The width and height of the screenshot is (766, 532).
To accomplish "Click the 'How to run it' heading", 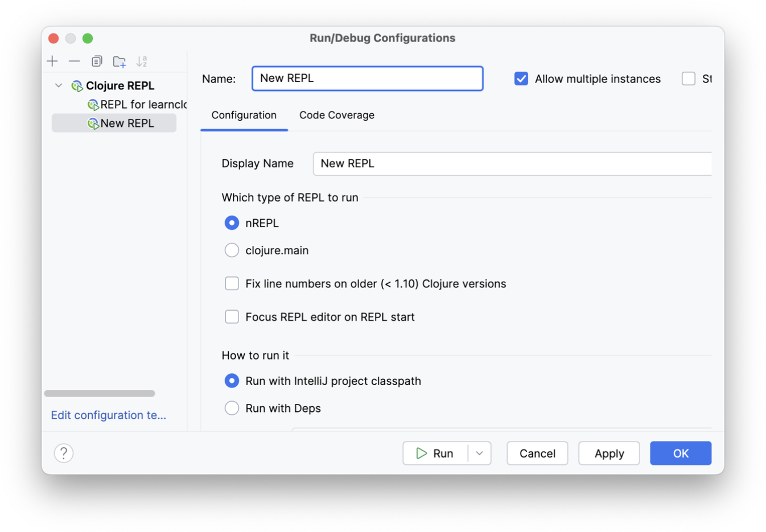I will 256,355.
